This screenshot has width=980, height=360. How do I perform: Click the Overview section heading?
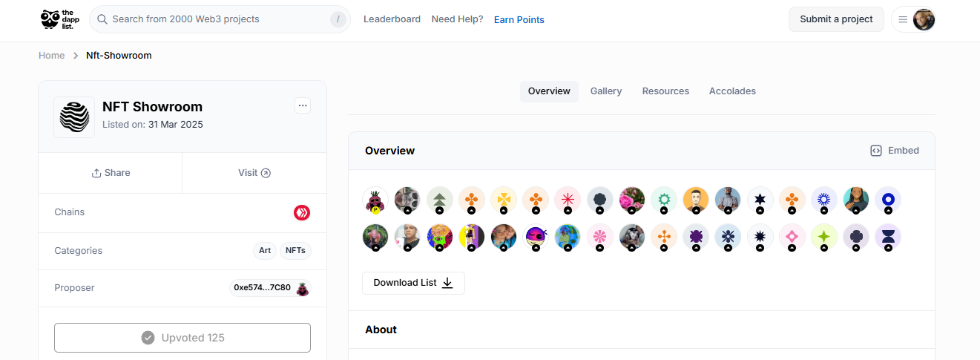[389, 151]
